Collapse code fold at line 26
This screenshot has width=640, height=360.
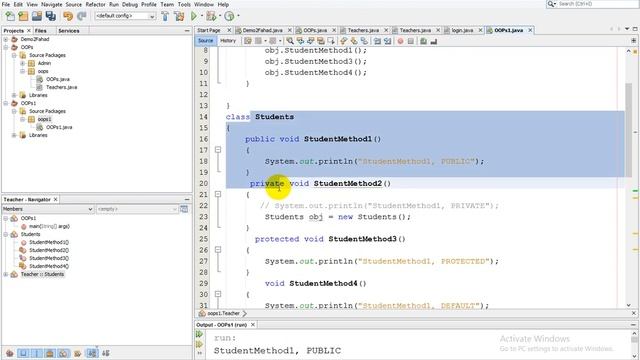(x=218, y=250)
